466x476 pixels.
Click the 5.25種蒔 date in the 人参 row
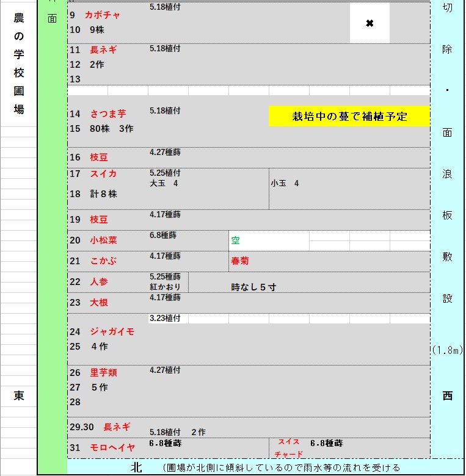165,277
